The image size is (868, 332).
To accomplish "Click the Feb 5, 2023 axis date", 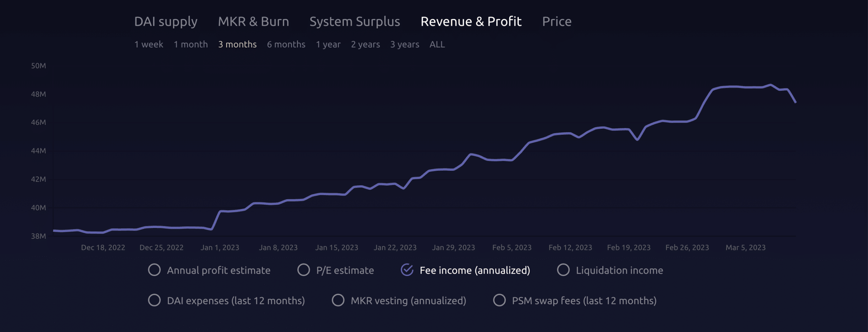I will pos(512,248).
